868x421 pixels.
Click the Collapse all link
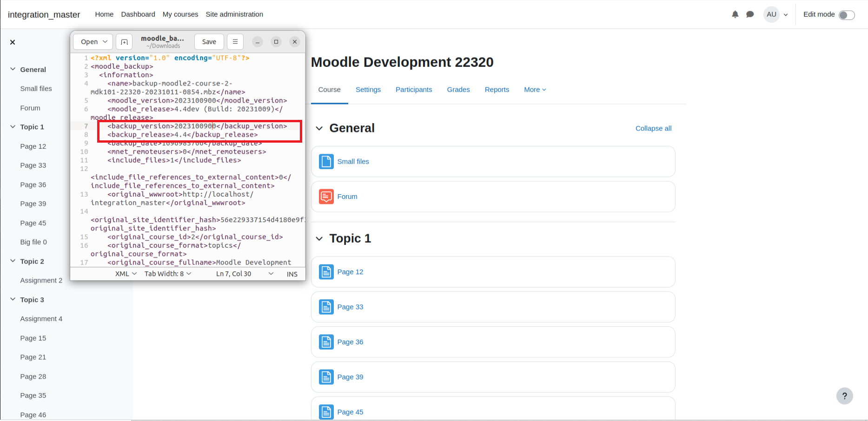(653, 129)
